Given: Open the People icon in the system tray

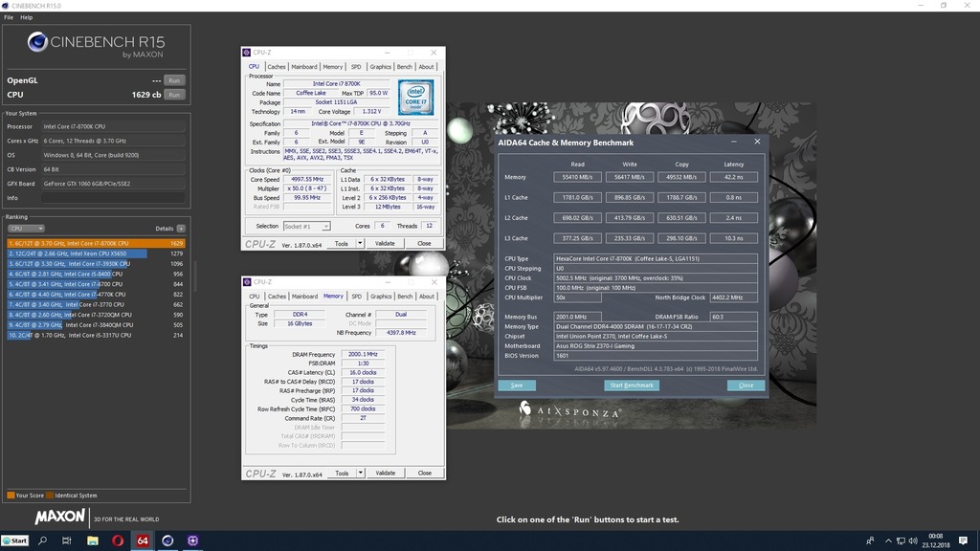Looking at the screenshot, I should coord(870,540).
